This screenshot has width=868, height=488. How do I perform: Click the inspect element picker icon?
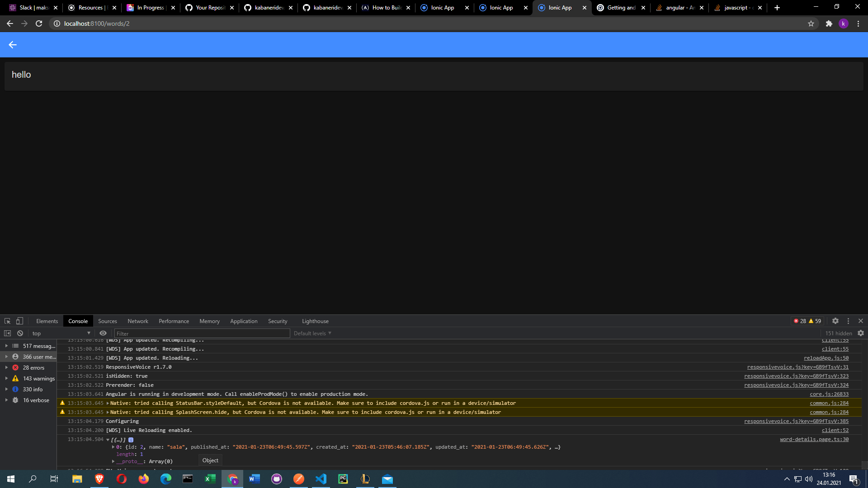click(7, 321)
